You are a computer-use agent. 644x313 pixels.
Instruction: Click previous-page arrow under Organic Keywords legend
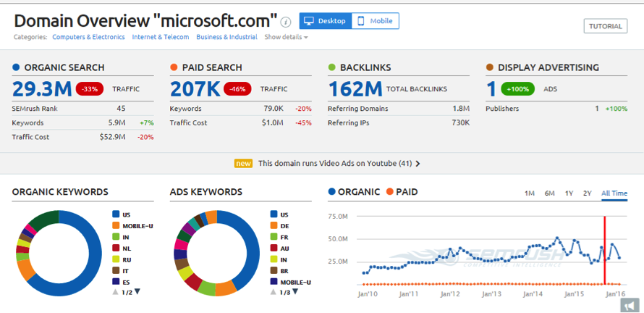point(116,291)
